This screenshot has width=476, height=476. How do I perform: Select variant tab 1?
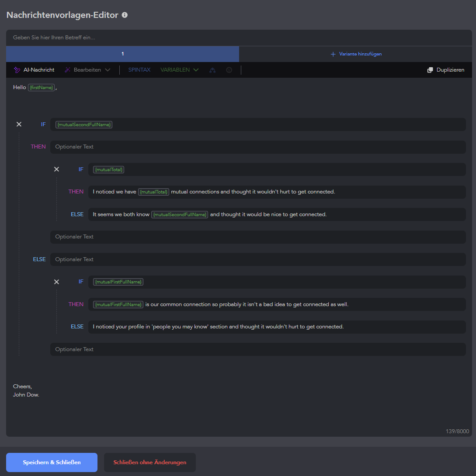[x=122, y=54]
